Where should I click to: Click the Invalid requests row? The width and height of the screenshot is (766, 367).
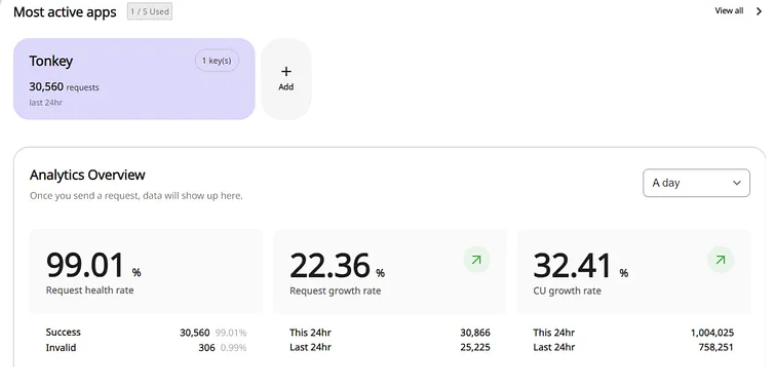[146, 348]
